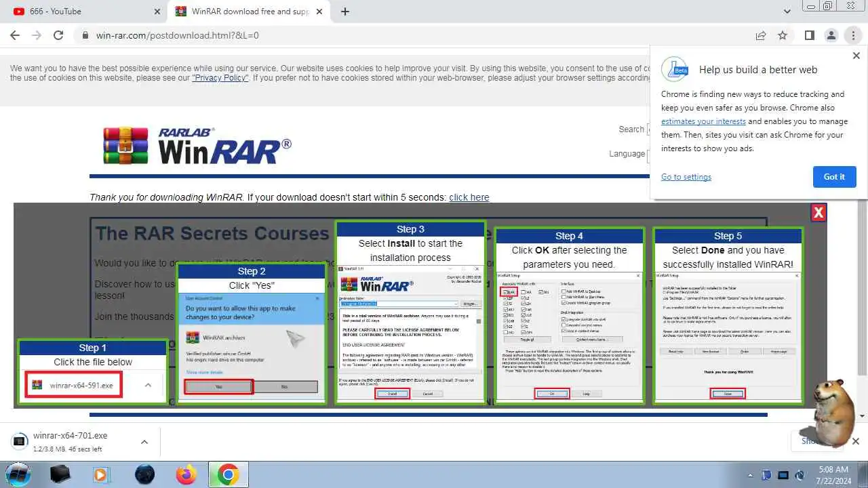Click the Step 1 file below card
This screenshot has width=868, height=488.
coord(93,371)
